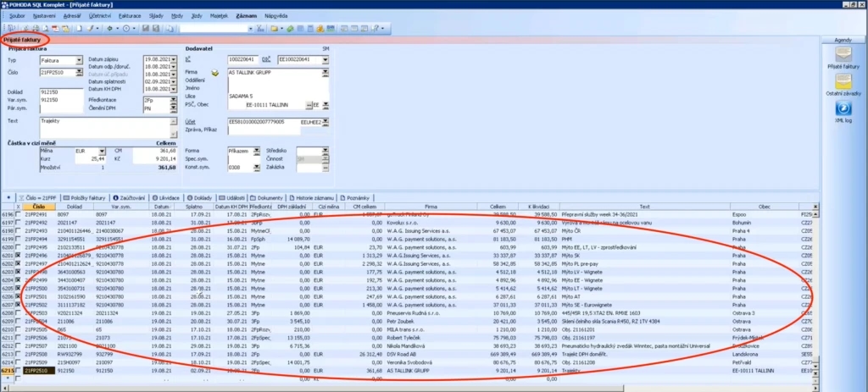Open Datum zápisu date dropdown
Screen dimensions: 868x392
point(173,58)
